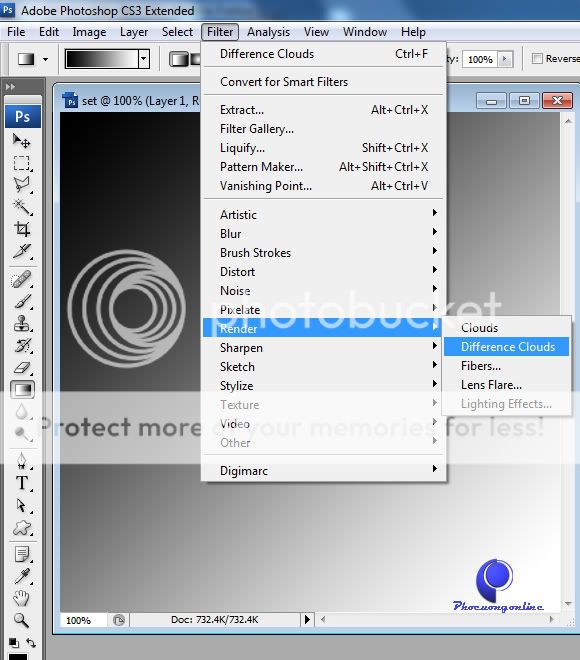The image size is (580, 660).
Task: Expand the Stylize submenu
Action: (x=323, y=386)
